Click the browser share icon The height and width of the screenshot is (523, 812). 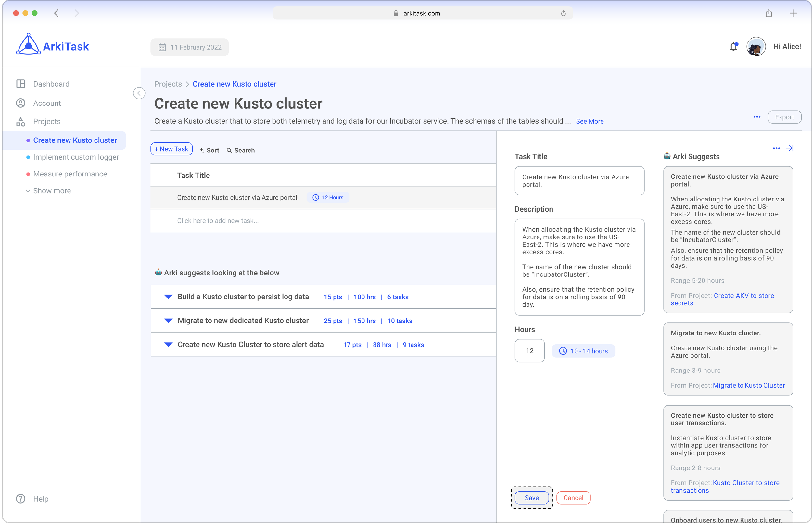click(x=769, y=13)
